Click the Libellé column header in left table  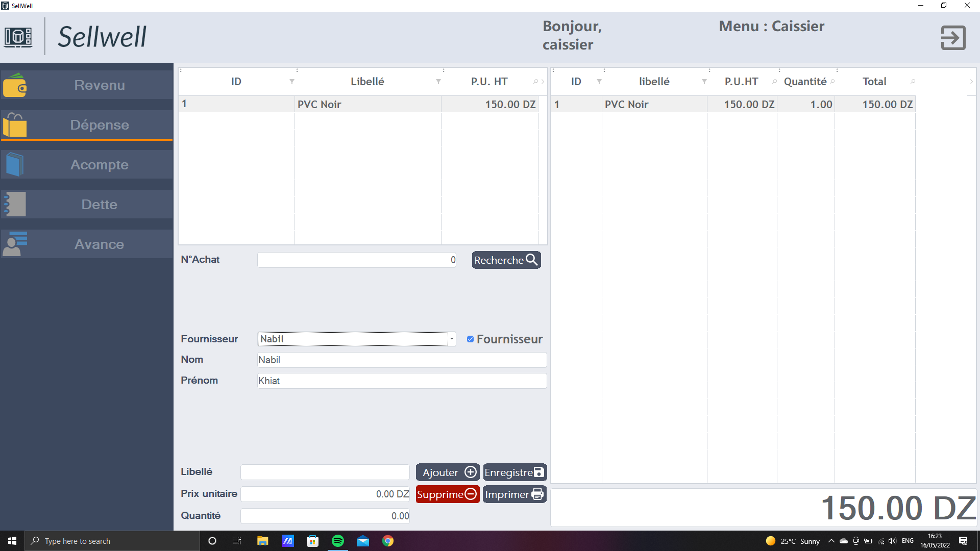point(367,82)
